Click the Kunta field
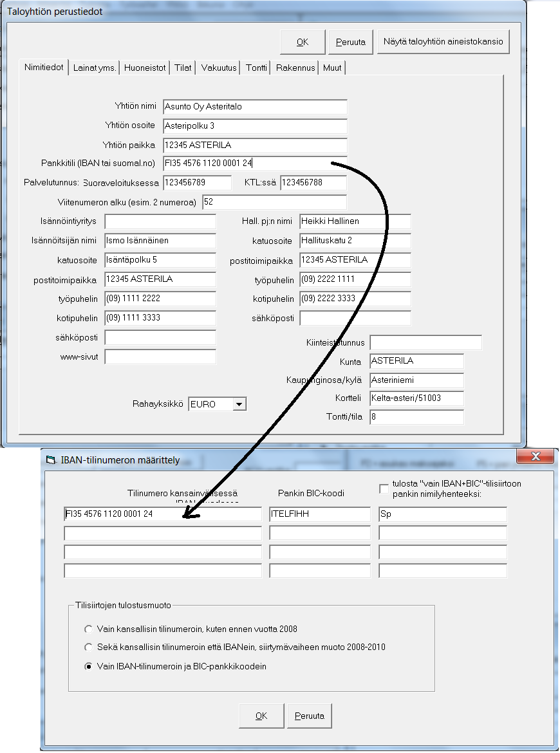Image resolution: width=560 pixels, height=753 pixels. click(x=417, y=361)
